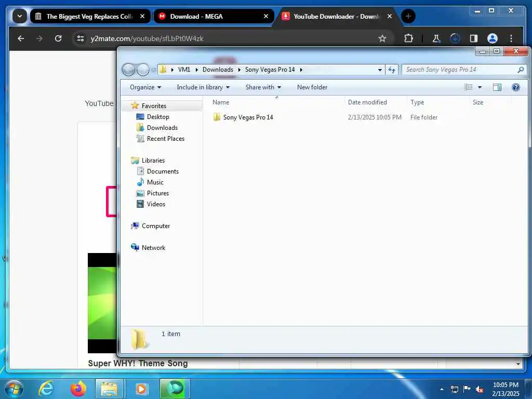This screenshot has width=532, height=399.
Task: Click the Explorer search magnifier icon
Action: [521, 70]
